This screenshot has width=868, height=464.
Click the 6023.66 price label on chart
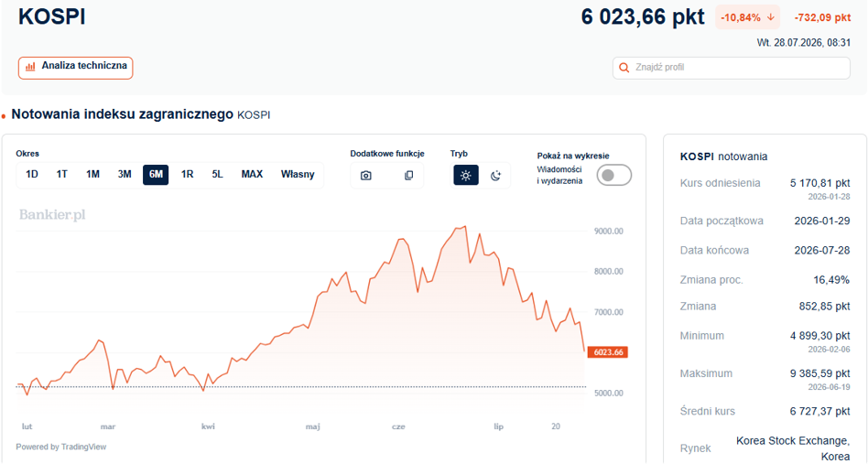608,352
